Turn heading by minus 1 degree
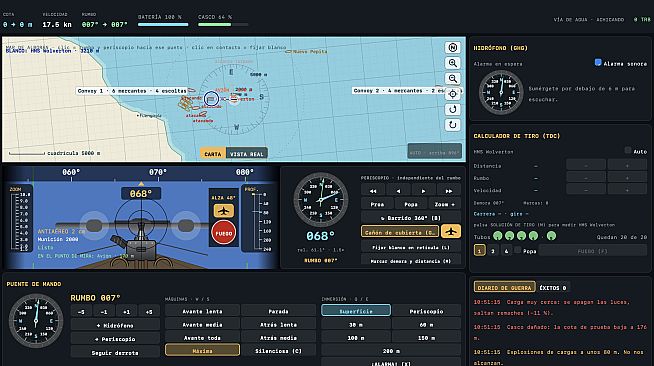654x366 pixels. coord(104,311)
